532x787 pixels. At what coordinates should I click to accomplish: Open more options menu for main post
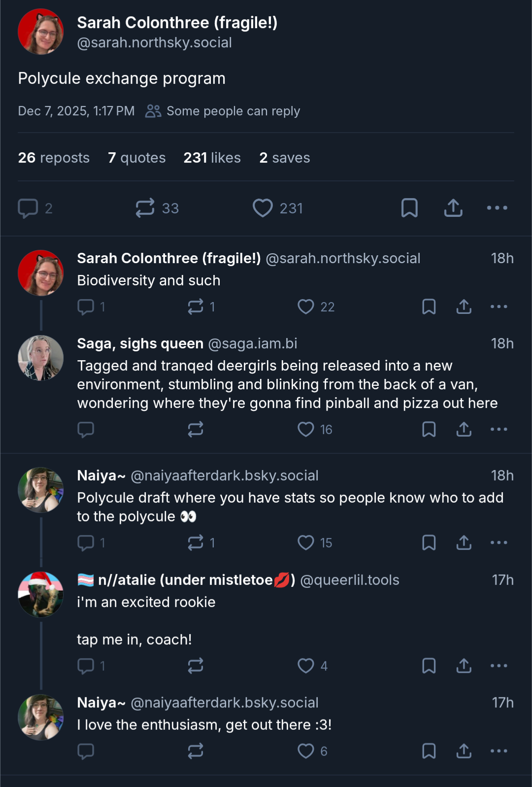click(x=497, y=208)
